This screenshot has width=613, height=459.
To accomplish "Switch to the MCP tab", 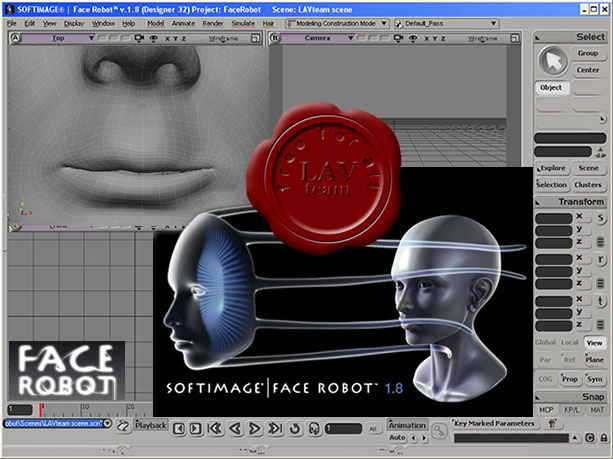I will [546, 410].
